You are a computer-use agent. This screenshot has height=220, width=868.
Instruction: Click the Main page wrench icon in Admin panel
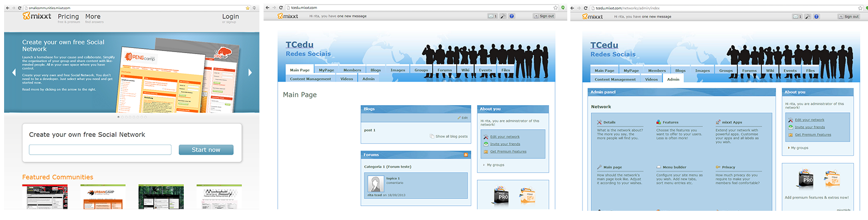599,167
